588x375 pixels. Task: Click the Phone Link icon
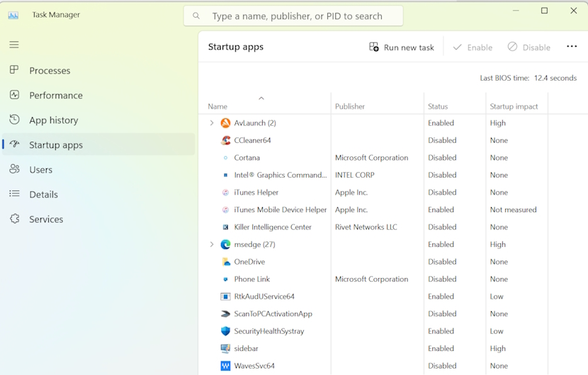[x=225, y=279]
